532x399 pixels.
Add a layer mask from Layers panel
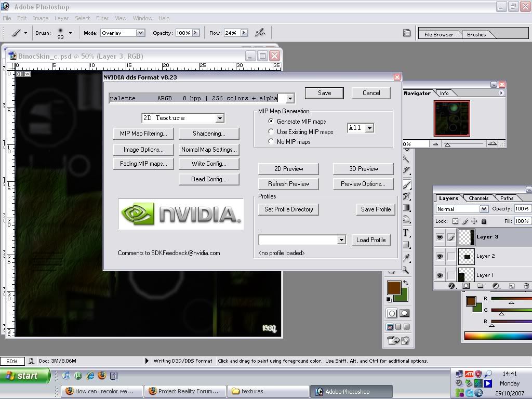pos(466,286)
